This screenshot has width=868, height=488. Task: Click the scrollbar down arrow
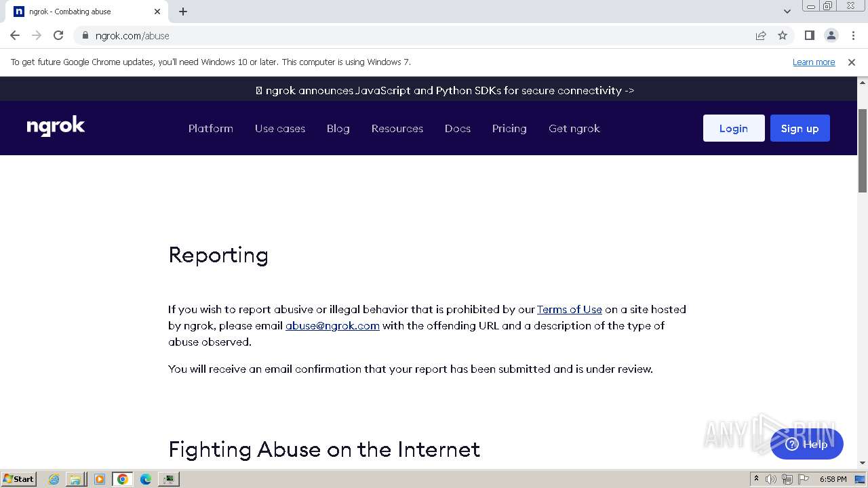click(863, 463)
